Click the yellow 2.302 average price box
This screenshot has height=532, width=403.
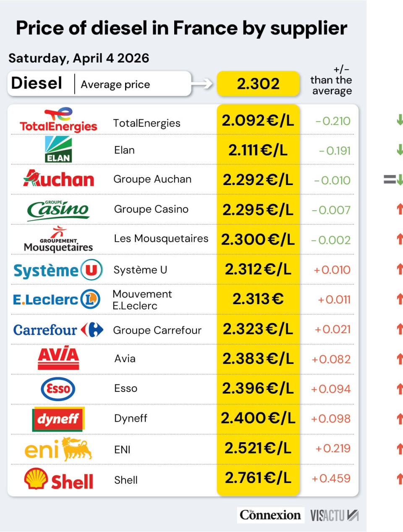(x=258, y=83)
